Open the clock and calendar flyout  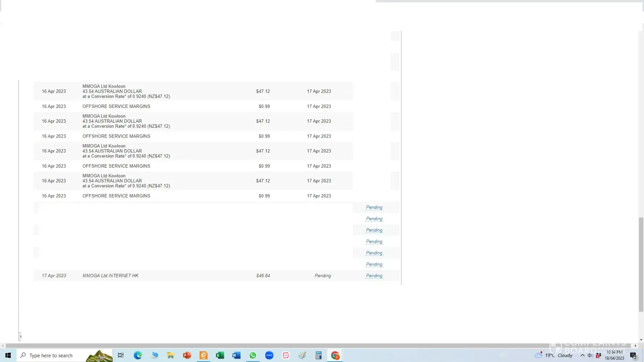click(614, 355)
